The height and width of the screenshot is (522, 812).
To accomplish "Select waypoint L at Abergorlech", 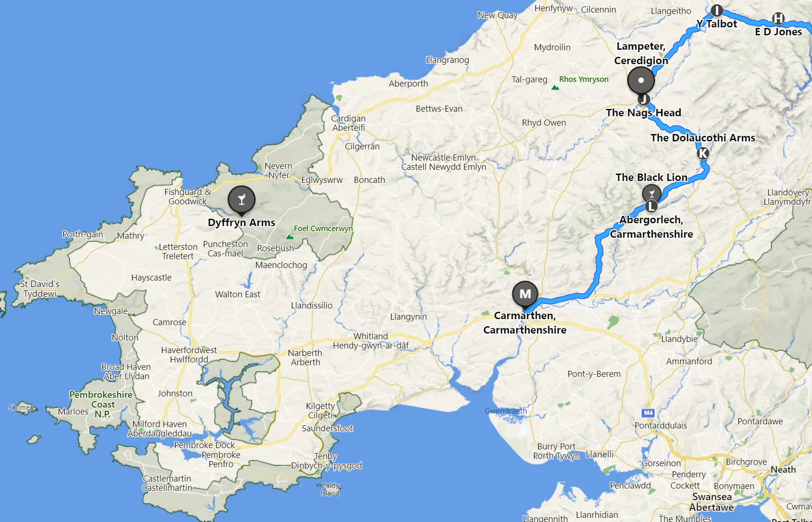I will (x=651, y=206).
